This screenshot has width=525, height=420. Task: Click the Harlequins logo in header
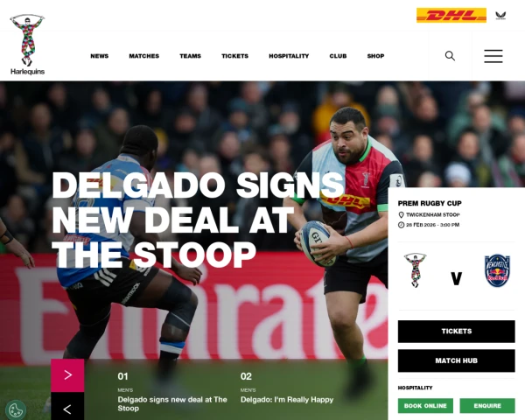click(x=27, y=45)
